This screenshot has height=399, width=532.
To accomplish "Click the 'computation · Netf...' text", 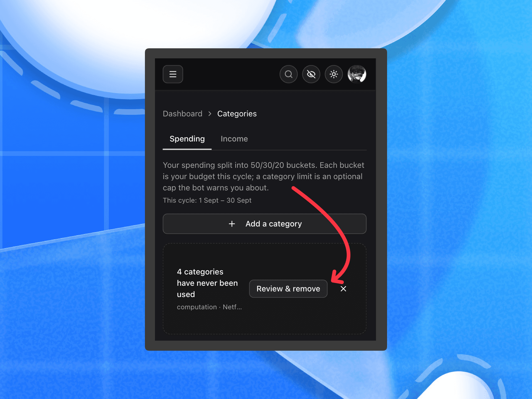I will coord(209,307).
